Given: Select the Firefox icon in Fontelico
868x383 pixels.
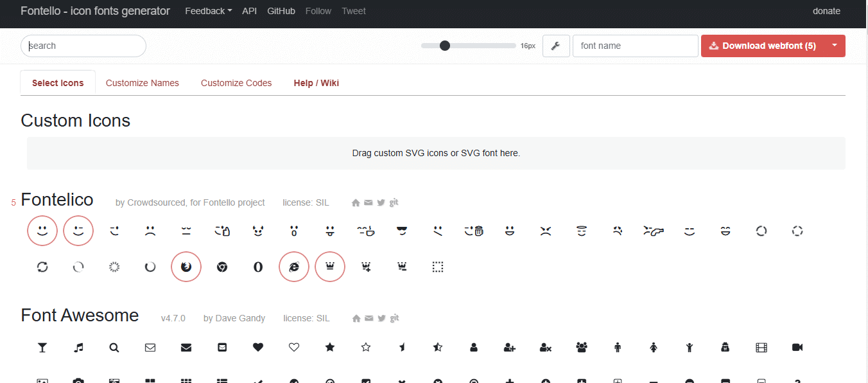Looking at the screenshot, I should [186, 267].
